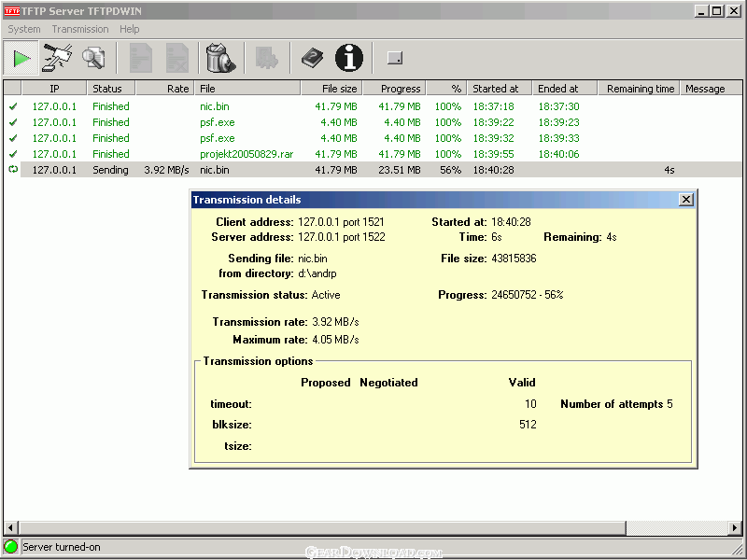Click the 23.51 MB progress cell
Image resolution: width=747 pixels, height=560 pixels.
pos(400,170)
